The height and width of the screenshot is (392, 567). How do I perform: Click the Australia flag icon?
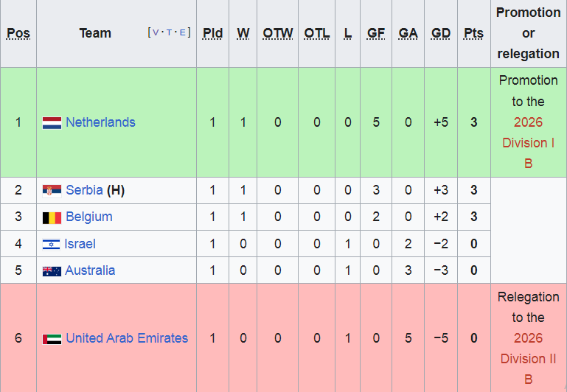52,271
